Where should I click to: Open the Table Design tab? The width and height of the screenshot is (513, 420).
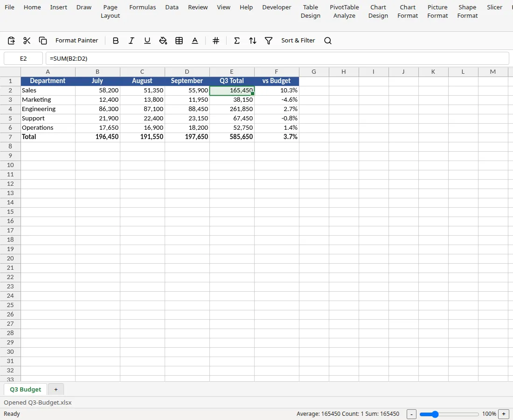[311, 12]
